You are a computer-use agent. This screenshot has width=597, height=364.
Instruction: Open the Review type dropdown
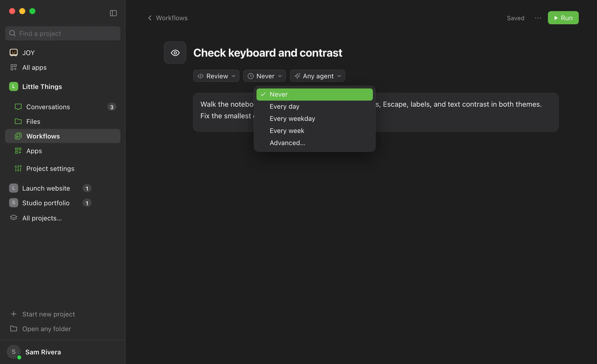coord(216,76)
